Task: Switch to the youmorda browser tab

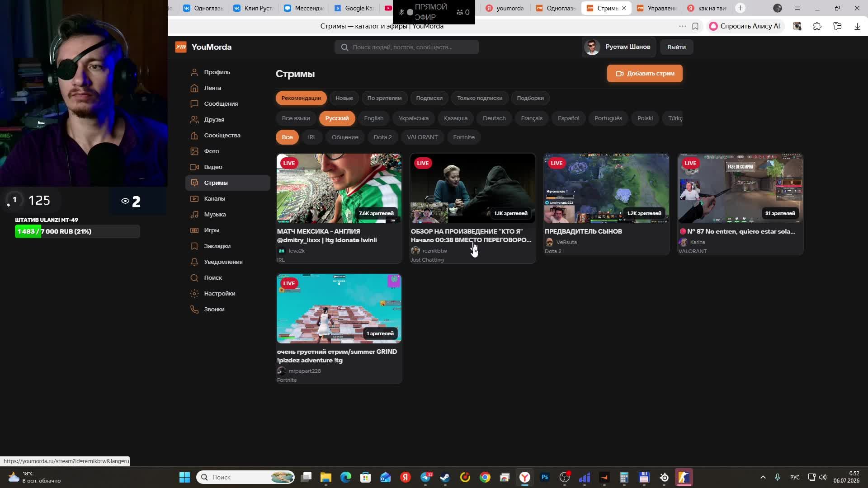Action: tap(505, 8)
